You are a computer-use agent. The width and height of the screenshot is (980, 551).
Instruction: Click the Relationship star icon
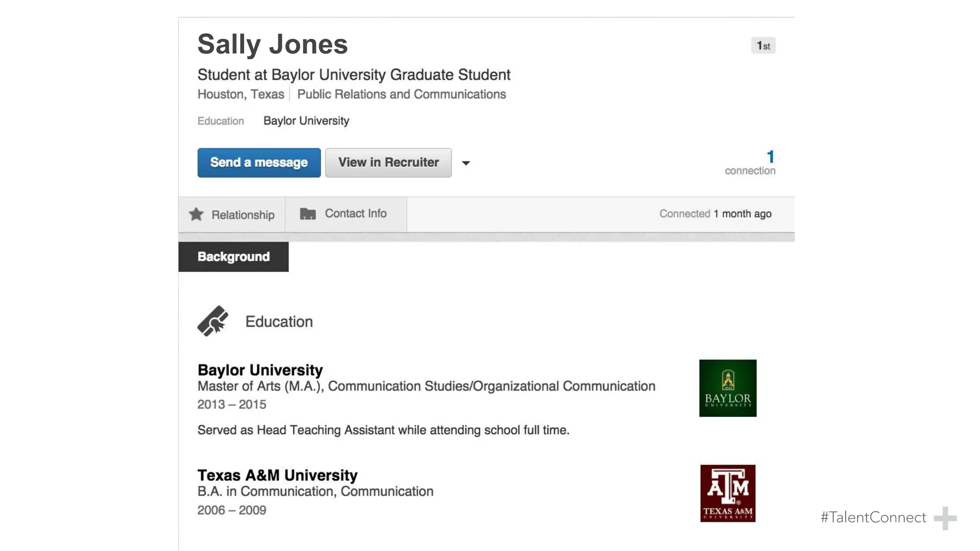point(196,214)
